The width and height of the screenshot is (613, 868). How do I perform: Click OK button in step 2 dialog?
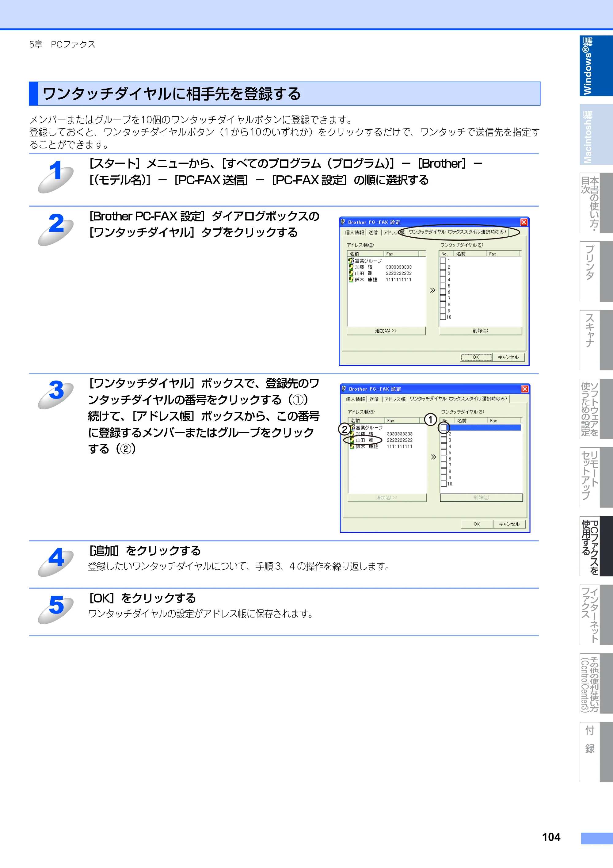[476, 357]
